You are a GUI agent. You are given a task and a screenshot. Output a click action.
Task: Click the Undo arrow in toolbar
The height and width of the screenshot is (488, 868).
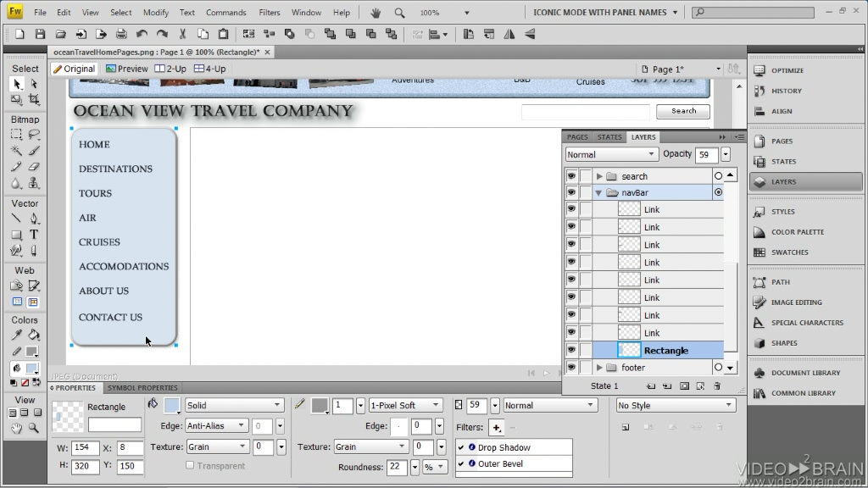tap(141, 34)
